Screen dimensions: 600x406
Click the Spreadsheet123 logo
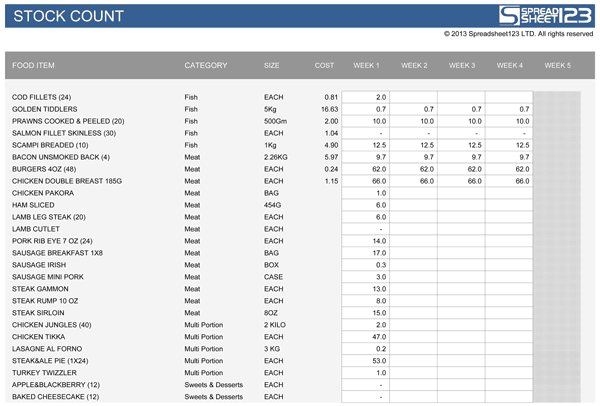[545, 15]
